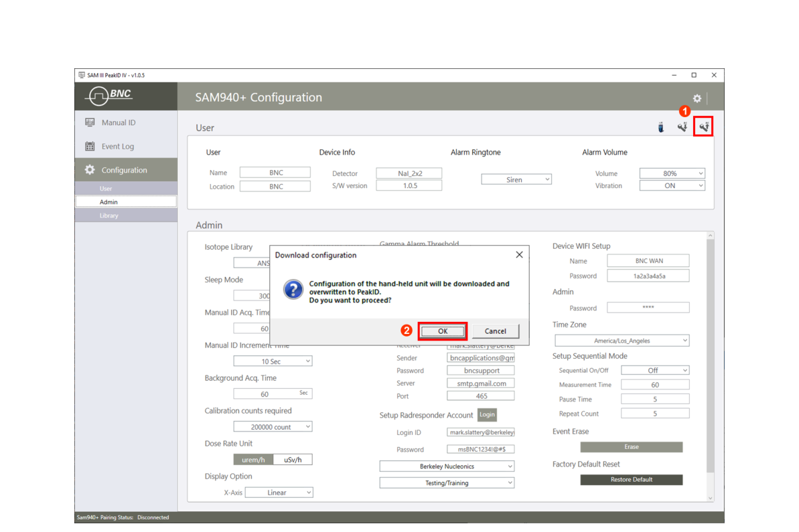Open the Volume 80% dropdown
Screen dimensions: 799x532
tap(672, 173)
